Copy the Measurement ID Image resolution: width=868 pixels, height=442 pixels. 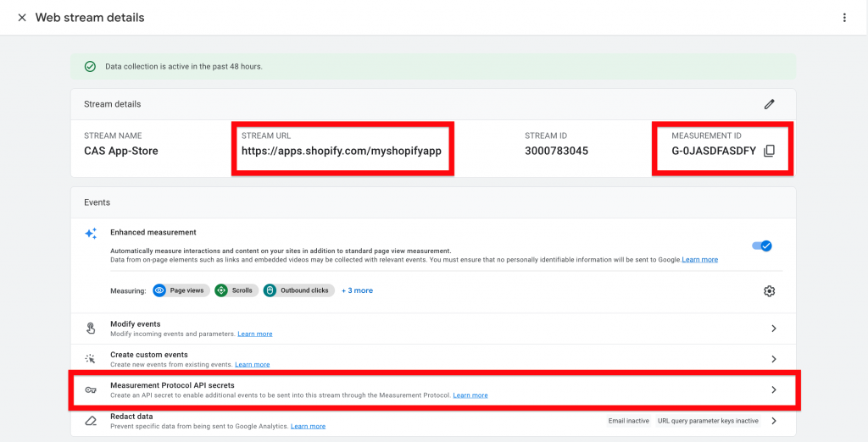tap(769, 151)
